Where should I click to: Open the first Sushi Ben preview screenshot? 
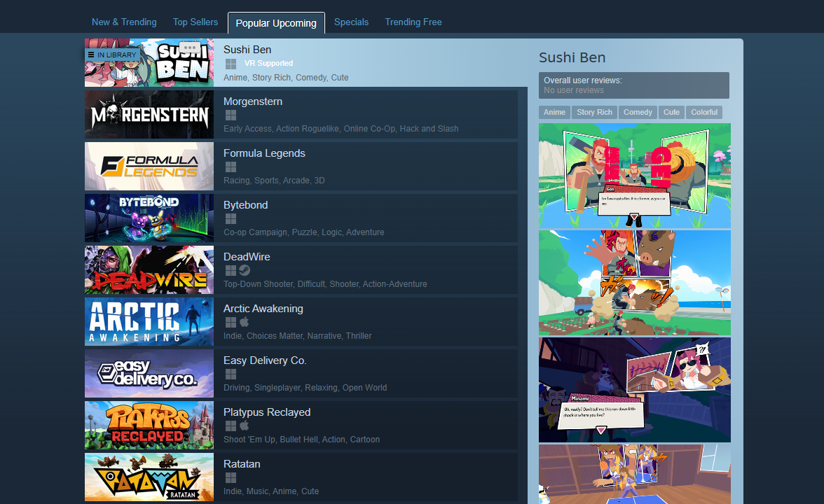point(634,175)
